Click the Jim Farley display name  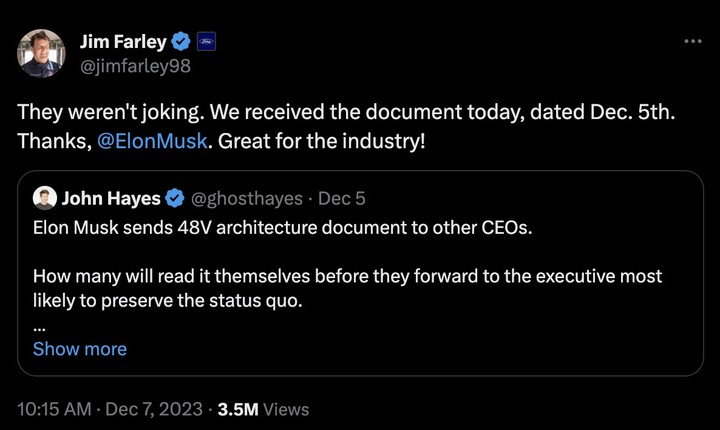[122, 42]
